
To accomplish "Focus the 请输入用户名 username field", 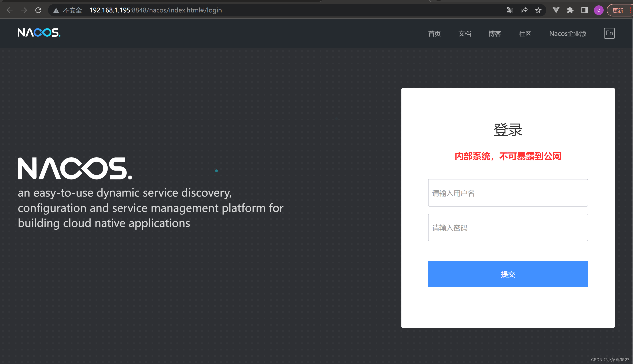I will (x=508, y=193).
